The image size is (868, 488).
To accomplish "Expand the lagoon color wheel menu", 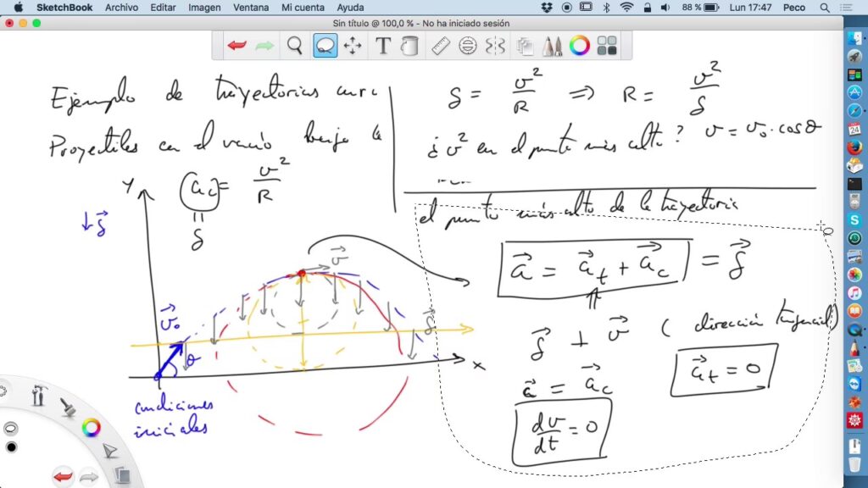I will tap(91, 428).
